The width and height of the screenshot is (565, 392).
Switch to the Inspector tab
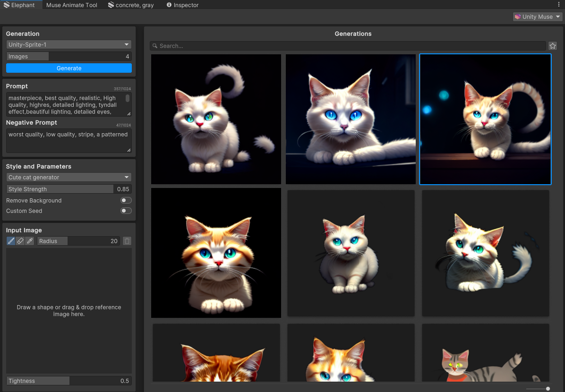[x=182, y=5]
